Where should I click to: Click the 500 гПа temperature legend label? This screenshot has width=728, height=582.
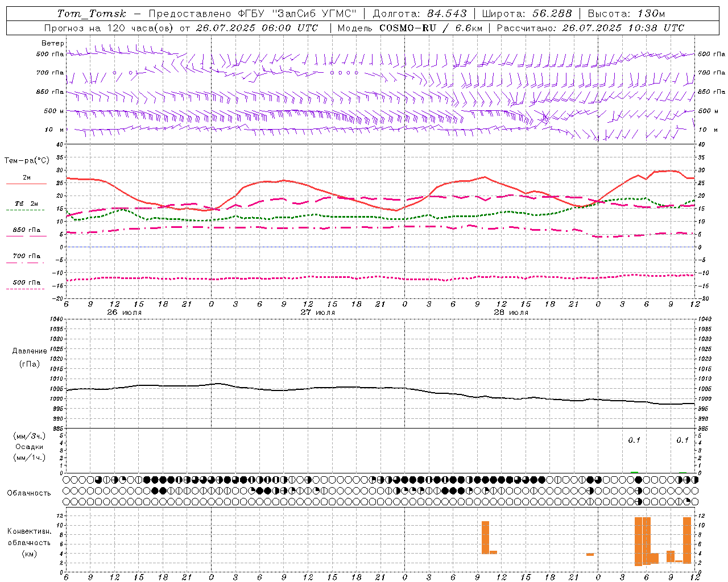[x=27, y=282]
